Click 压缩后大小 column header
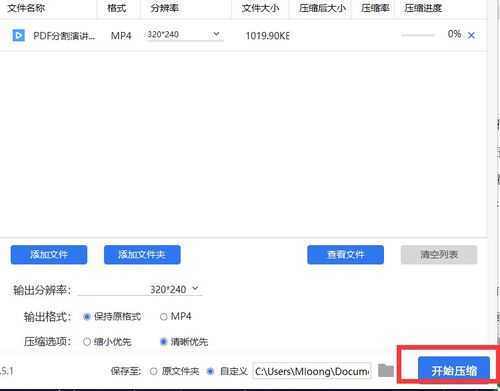 (x=323, y=8)
